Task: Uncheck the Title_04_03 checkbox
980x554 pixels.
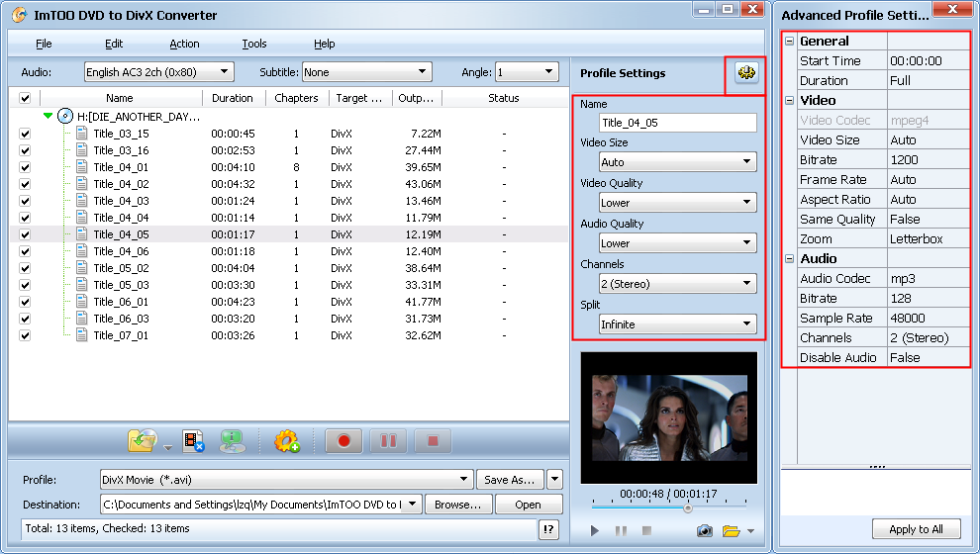Action: [x=25, y=201]
